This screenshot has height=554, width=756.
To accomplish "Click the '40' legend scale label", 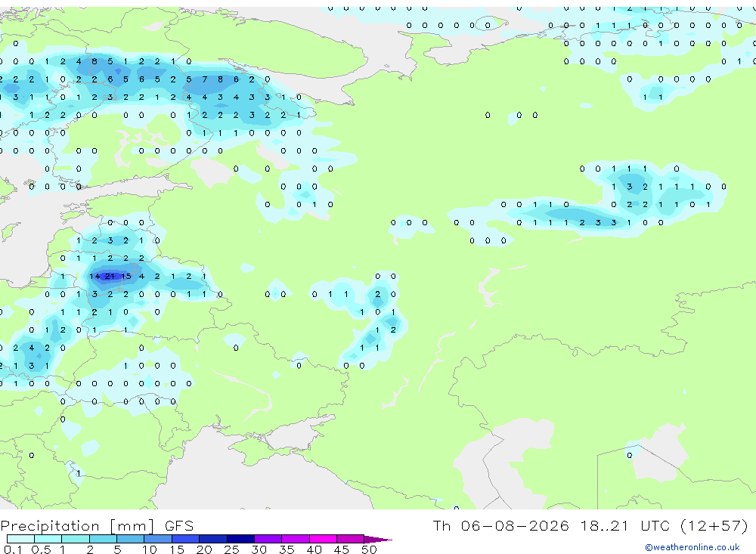I will click(x=314, y=549).
